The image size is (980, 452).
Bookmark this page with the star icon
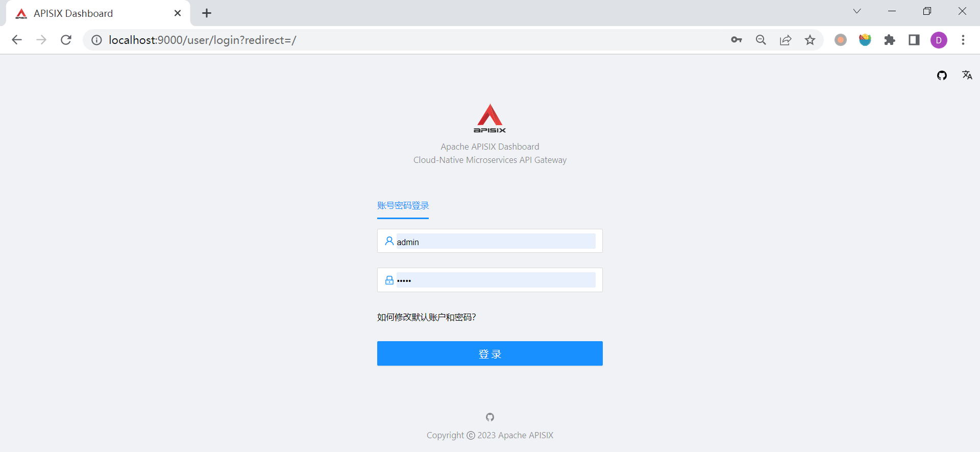810,40
